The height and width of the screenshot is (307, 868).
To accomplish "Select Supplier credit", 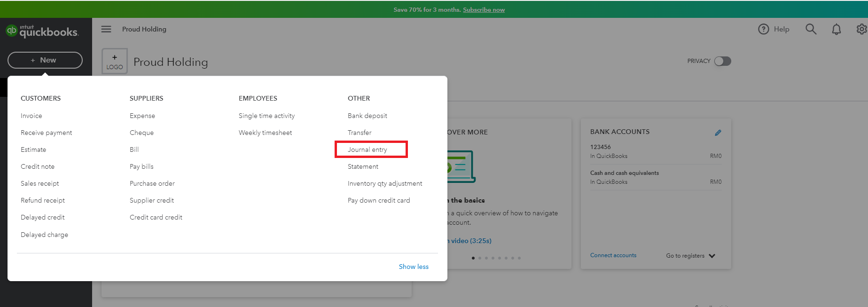I will (x=152, y=200).
